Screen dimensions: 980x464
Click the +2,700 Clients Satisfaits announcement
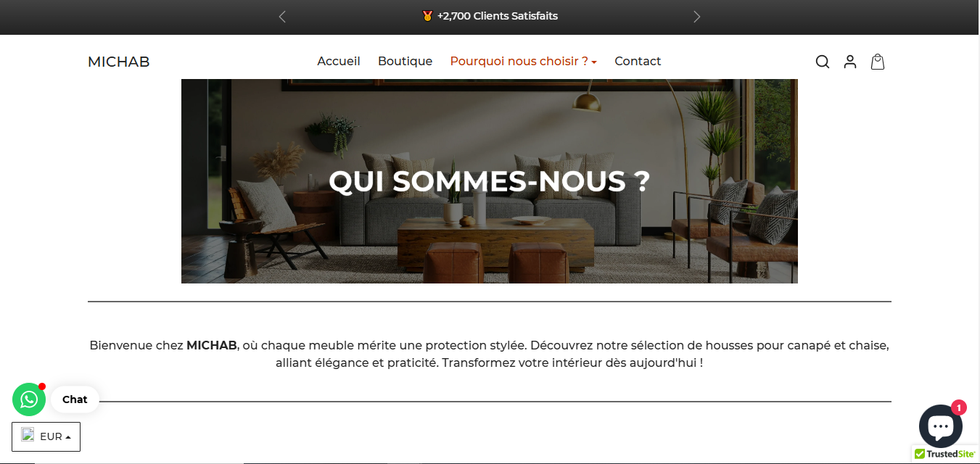click(x=498, y=16)
